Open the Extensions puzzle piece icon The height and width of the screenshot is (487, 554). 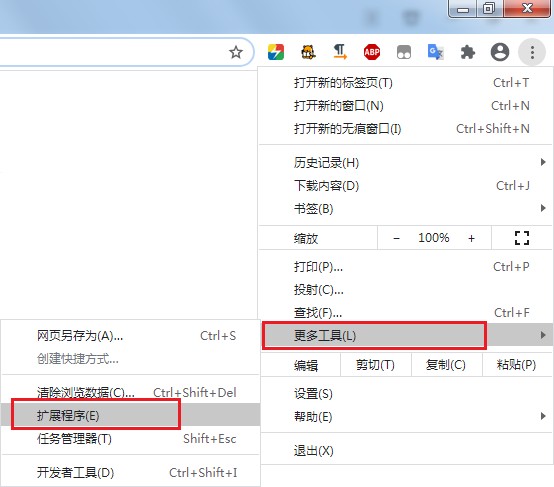467,53
